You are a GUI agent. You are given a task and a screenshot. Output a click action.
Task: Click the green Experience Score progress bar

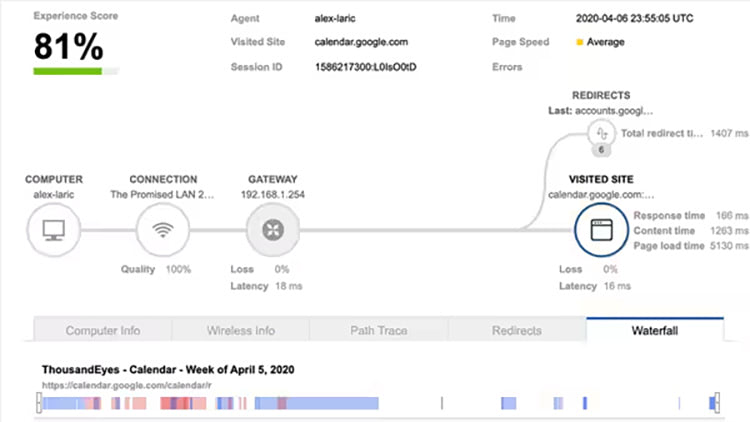[x=67, y=71]
